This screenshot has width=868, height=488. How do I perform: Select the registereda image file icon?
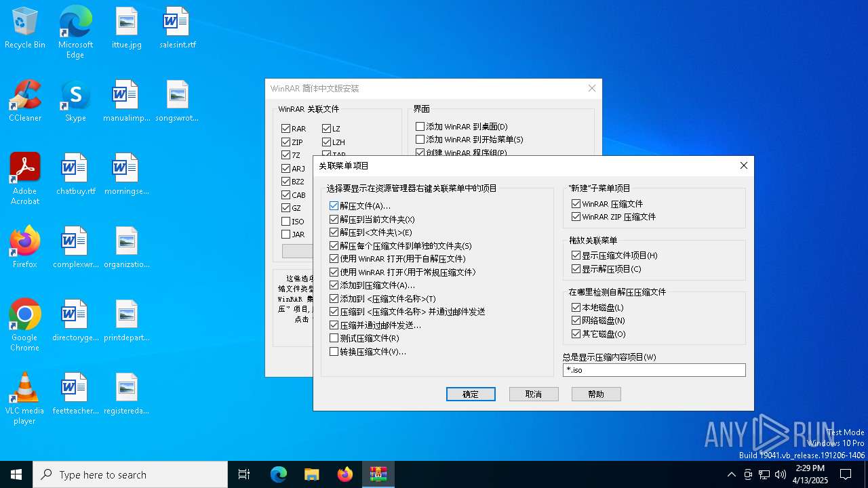pyautogui.click(x=127, y=394)
